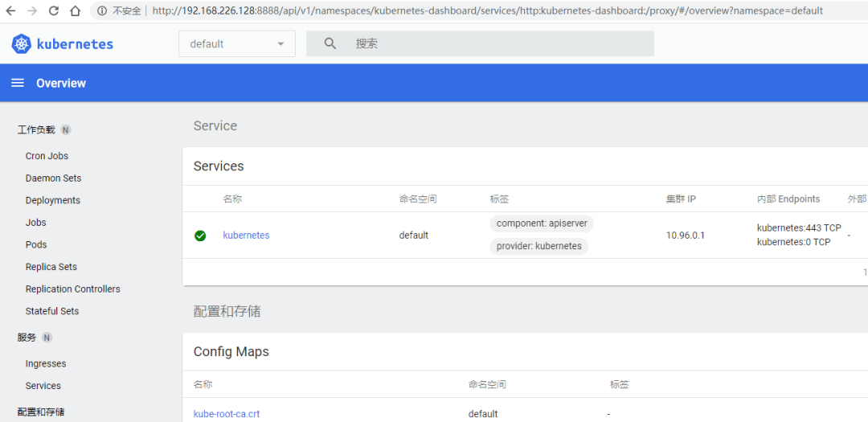Click the browser forward arrow
868x422 pixels.
pos(33,10)
